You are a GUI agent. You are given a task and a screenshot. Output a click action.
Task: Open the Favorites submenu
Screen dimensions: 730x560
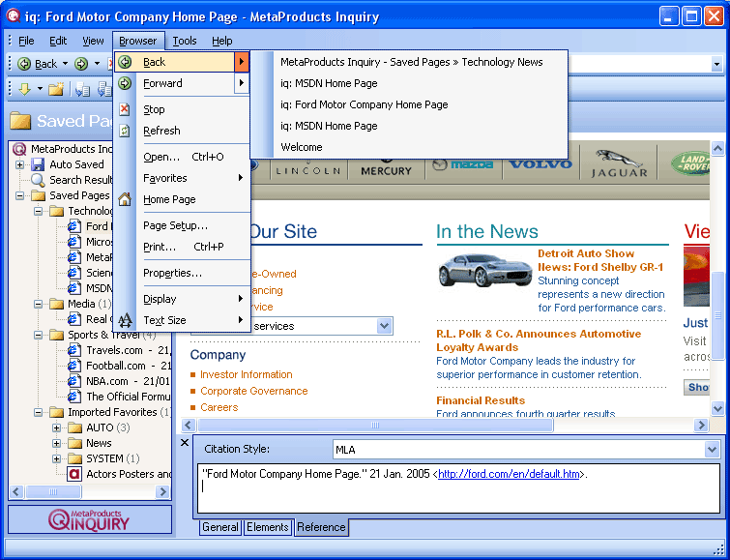182,178
